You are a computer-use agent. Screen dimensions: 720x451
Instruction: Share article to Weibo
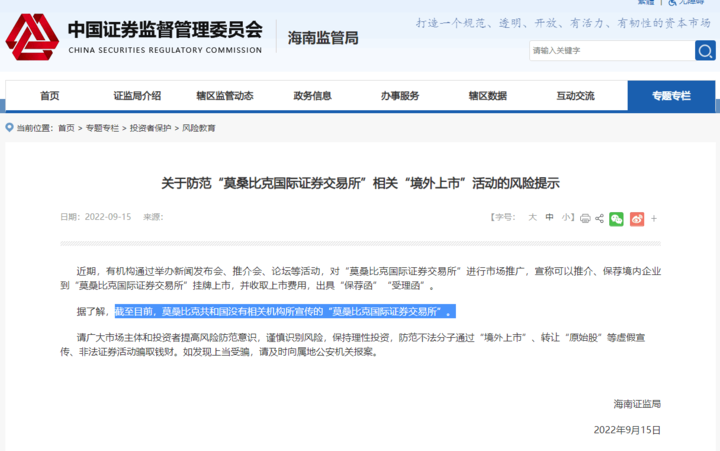(x=637, y=218)
